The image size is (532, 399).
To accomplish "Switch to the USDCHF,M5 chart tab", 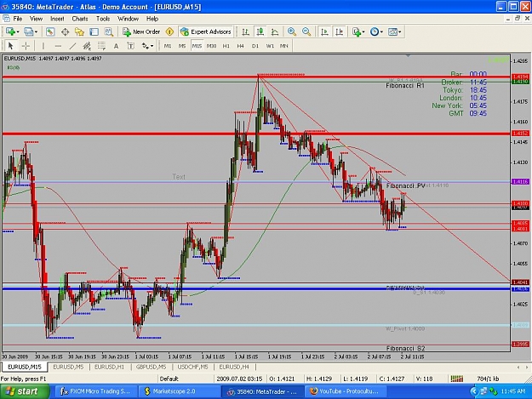I will point(192,367).
